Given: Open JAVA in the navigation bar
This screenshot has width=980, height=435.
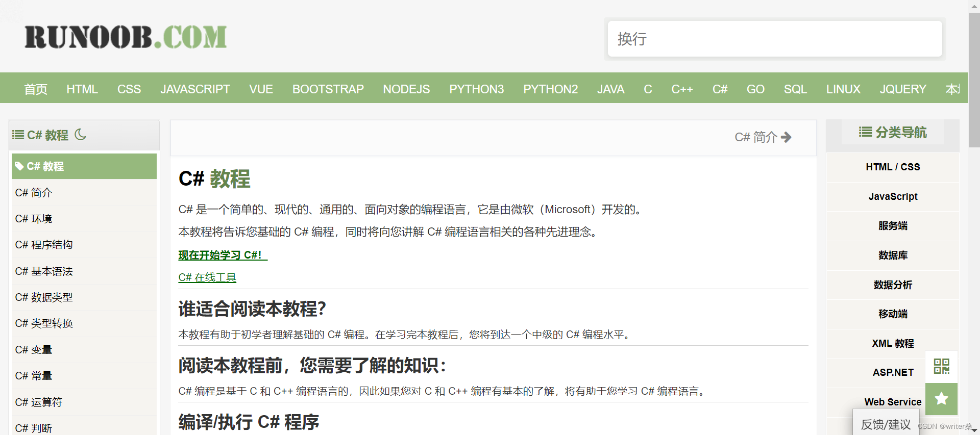Looking at the screenshot, I should (x=611, y=89).
